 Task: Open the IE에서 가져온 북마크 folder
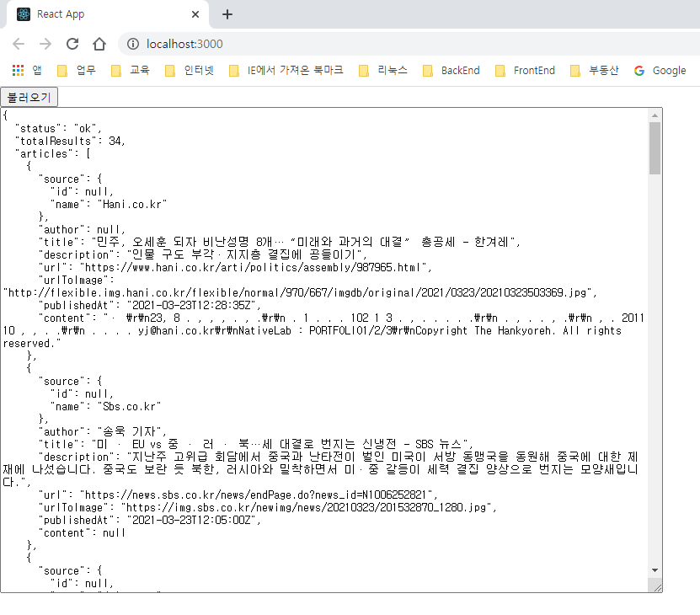click(x=286, y=70)
